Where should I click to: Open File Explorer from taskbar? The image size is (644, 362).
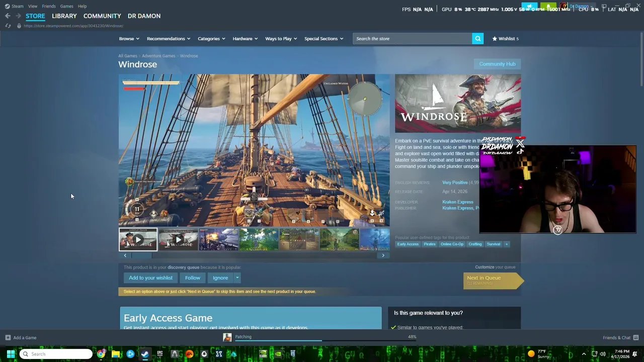tap(116, 354)
